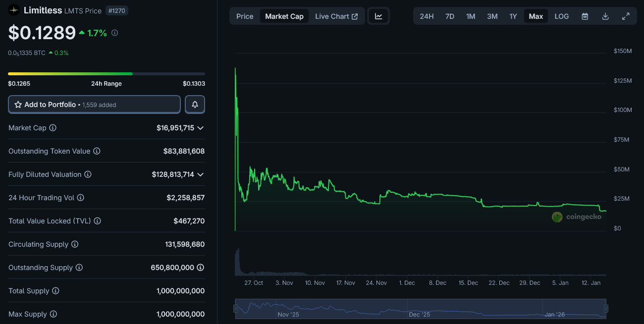644x324 pixels.
Task: Expand chart to fullscreen
Action: 626,16
